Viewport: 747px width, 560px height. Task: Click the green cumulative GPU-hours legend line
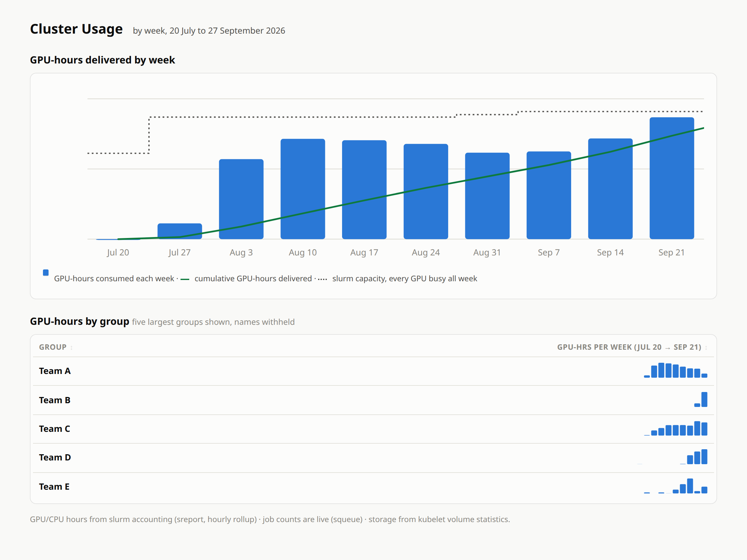pos(185,279)
